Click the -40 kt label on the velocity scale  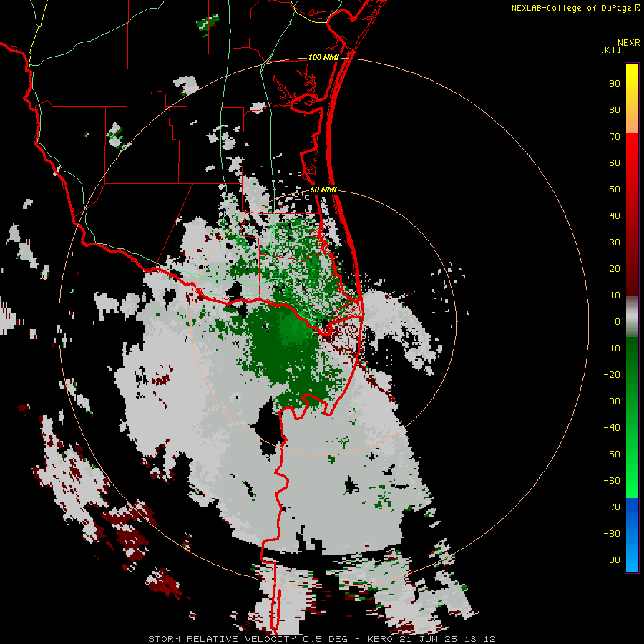(x=612, y=428)
